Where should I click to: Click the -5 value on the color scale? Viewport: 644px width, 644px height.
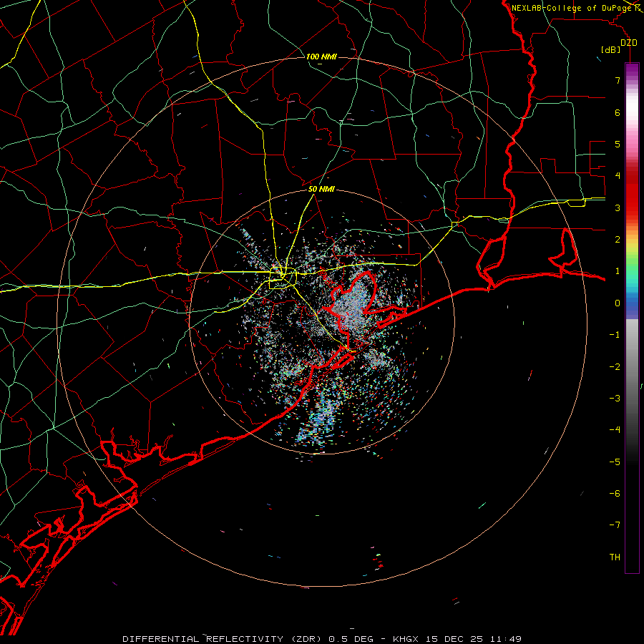point(615,462)
